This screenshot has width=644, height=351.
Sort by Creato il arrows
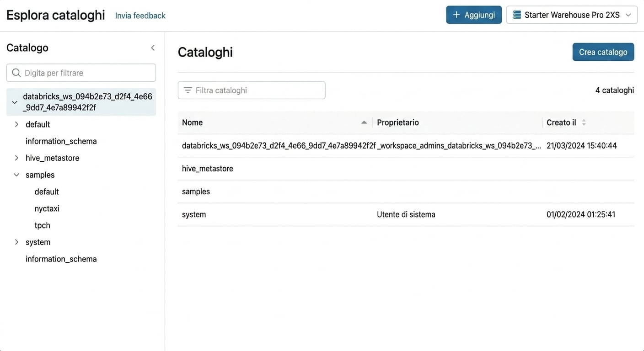tap(584, 122)
